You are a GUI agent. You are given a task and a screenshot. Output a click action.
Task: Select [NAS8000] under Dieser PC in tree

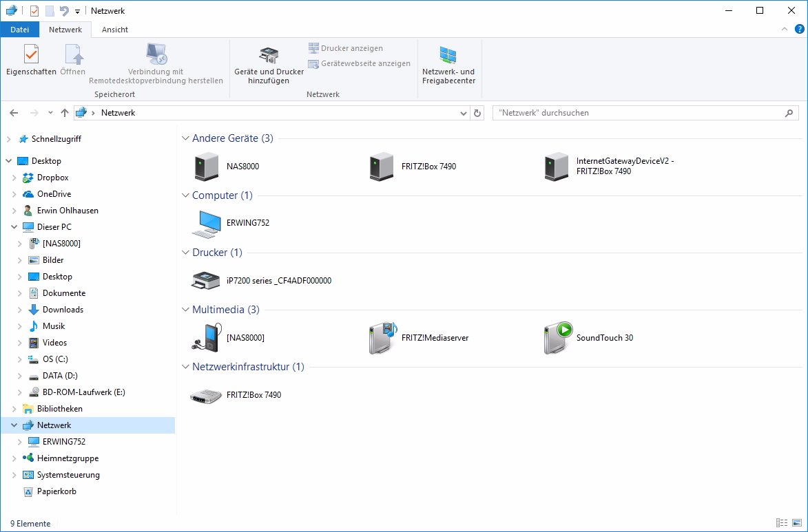click(x=61, y=244)
